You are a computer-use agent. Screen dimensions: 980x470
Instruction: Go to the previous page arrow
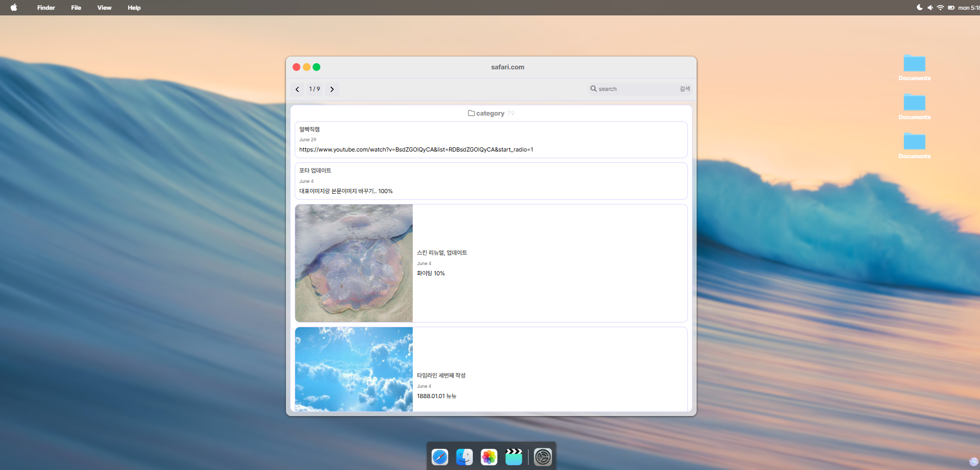point(297,89)
